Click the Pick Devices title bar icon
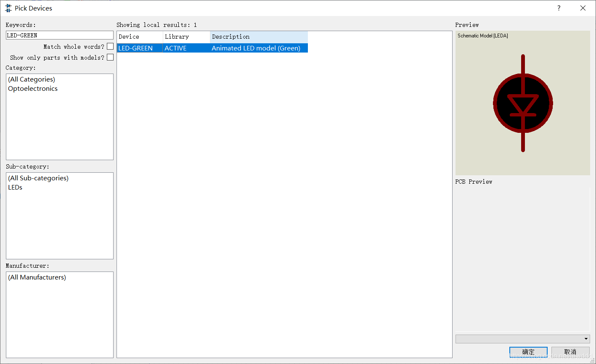Viewport: 596px width, 364px height. tap(8, 8)
